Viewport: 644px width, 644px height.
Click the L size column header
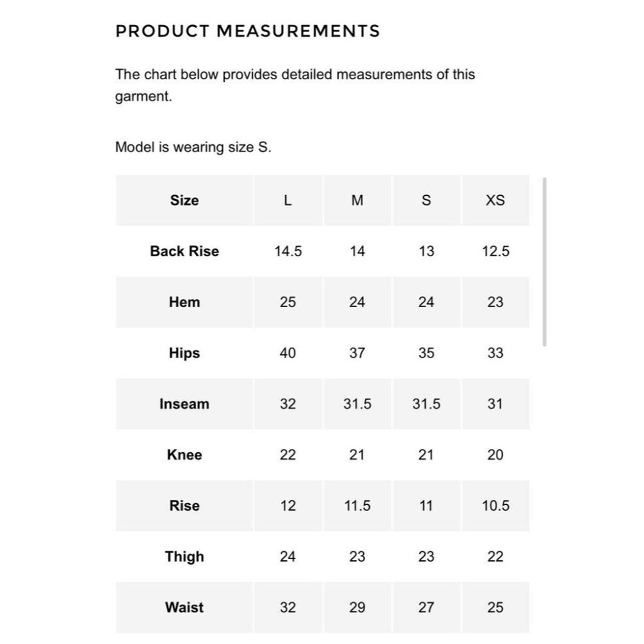tap(288, 200)
